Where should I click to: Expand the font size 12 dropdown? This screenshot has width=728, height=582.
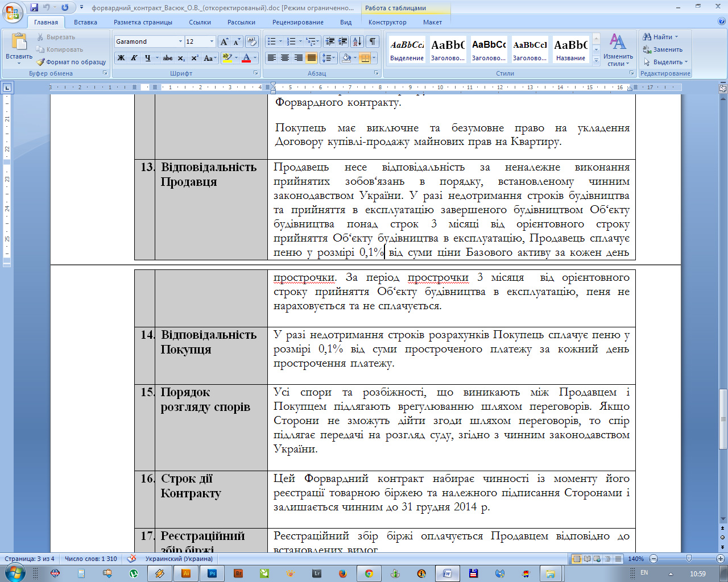click(212, 41)
